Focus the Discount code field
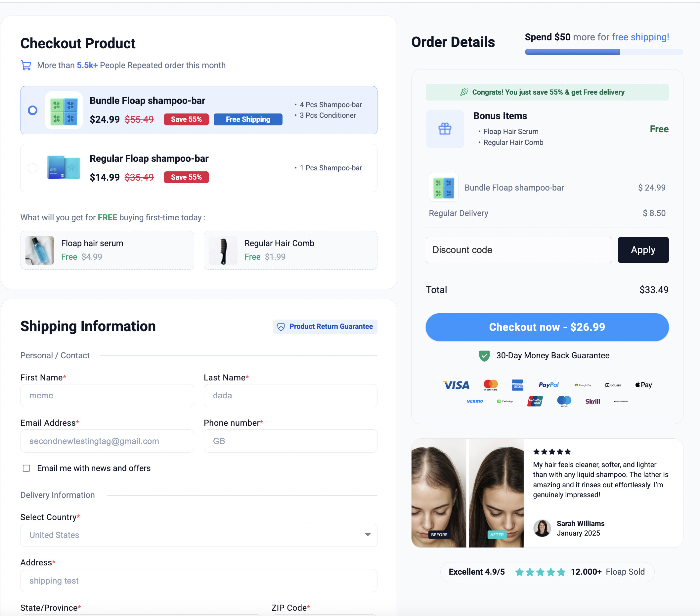The width and height of the screenshot is (700, 616). click(518, 250)
